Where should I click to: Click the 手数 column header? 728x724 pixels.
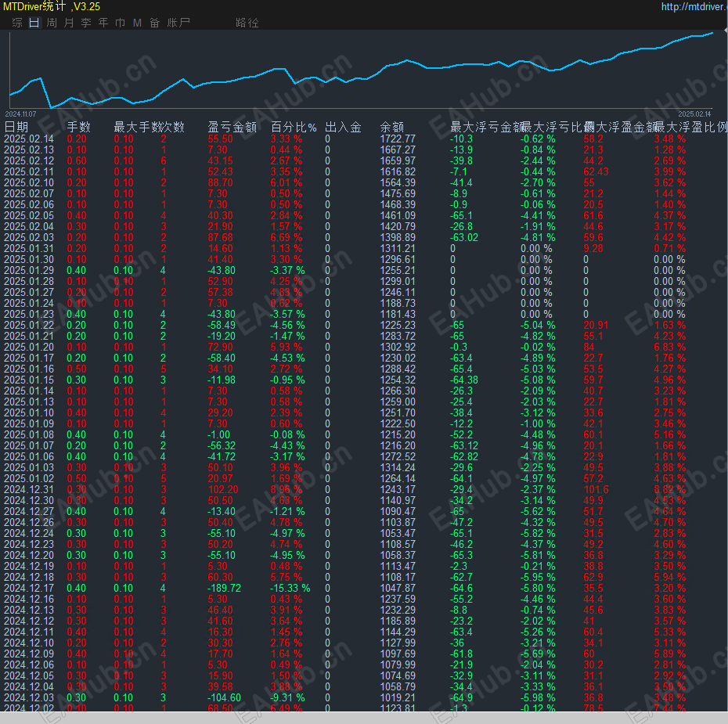pyautogui.click(x=78, y=127)
